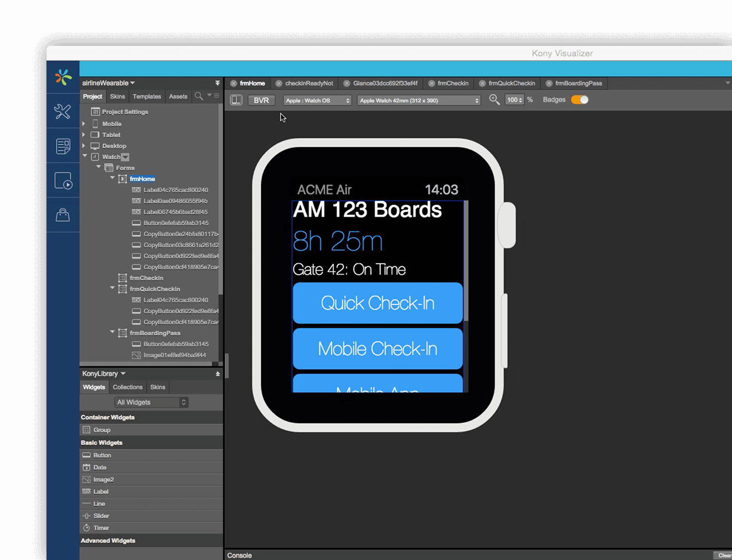
Task: Select the Image2 widget in the library
Action: [151, 479]
